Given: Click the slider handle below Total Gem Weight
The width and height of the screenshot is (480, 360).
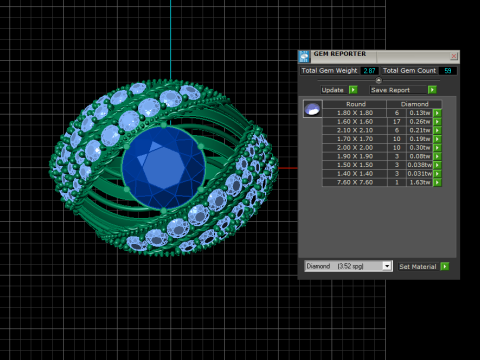Looking at the screenshot, I should pyautogui.click(x=378, y=80).
